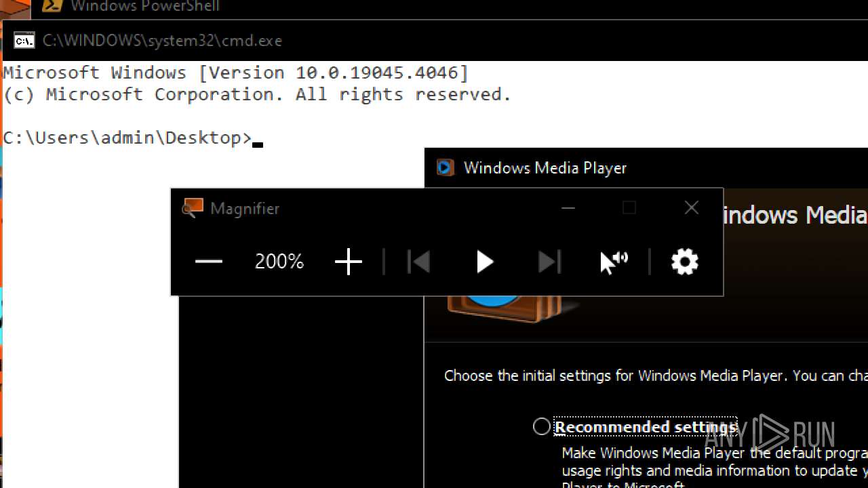Click the Windows PowerShell title bar icon
This screenshot has width=868, height=488.
[52, 6]
